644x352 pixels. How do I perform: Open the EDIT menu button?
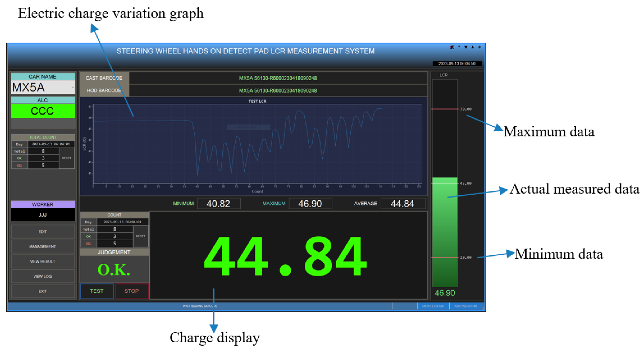point(43,232)
